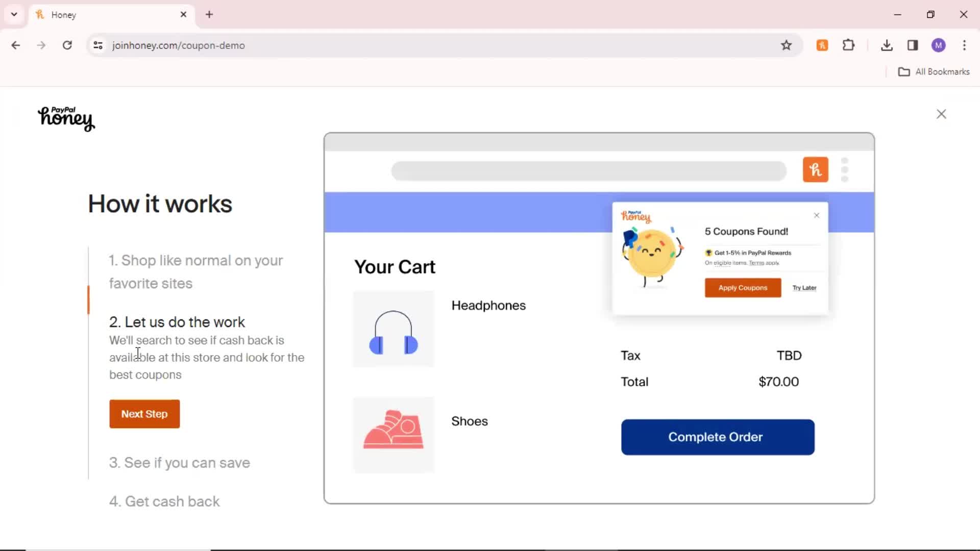Click the download icon in browser toolbar

point(887,45)
